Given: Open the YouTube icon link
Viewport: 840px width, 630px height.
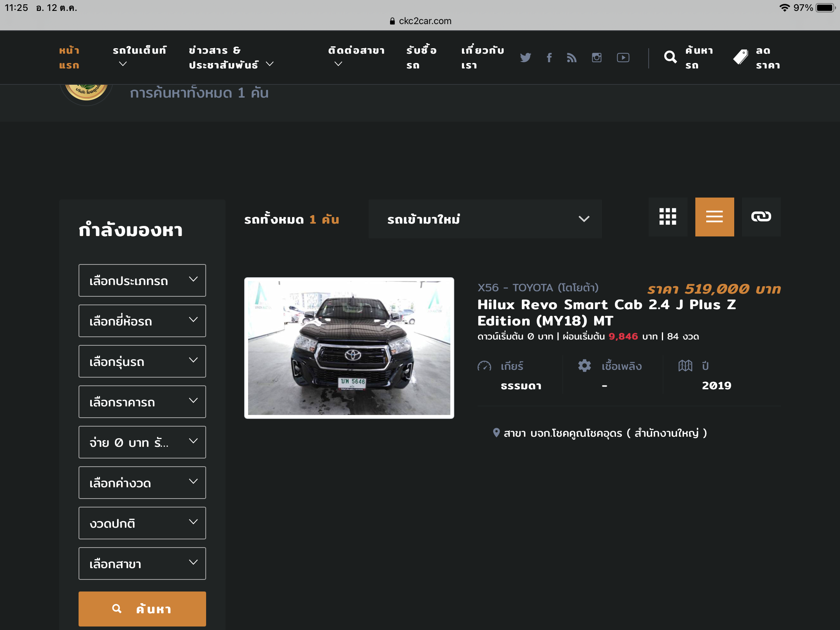Looking at the screenshot, I should [623, 58].
